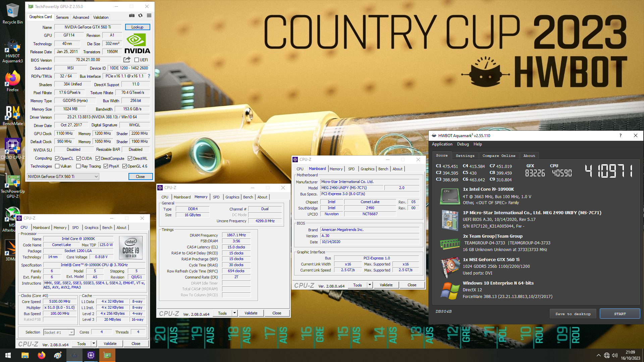Open the volume control in system tray

614,355
